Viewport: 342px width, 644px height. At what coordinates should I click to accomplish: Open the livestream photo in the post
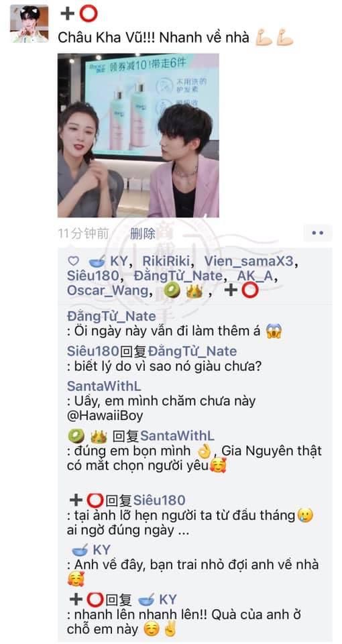[x=138, y=135]
